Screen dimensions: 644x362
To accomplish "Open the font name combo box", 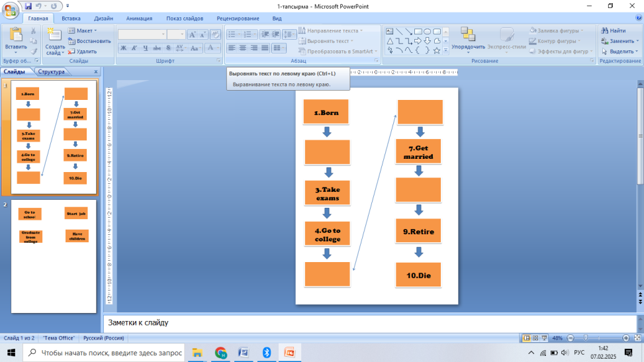I will point(142,34).
